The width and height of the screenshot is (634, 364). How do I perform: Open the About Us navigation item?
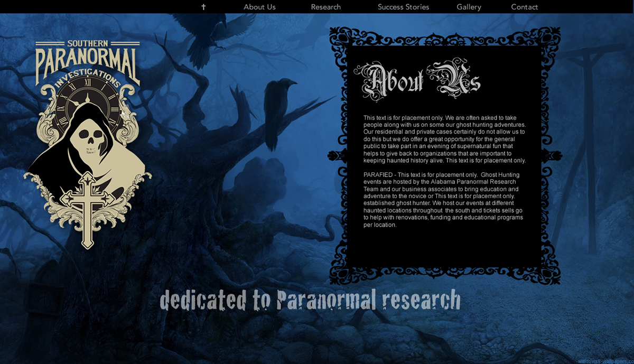(259, 7)
